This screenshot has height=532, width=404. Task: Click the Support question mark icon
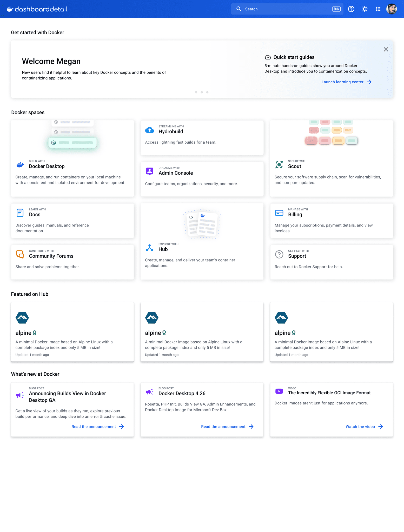pyautogui.click(x=279, y=254)
